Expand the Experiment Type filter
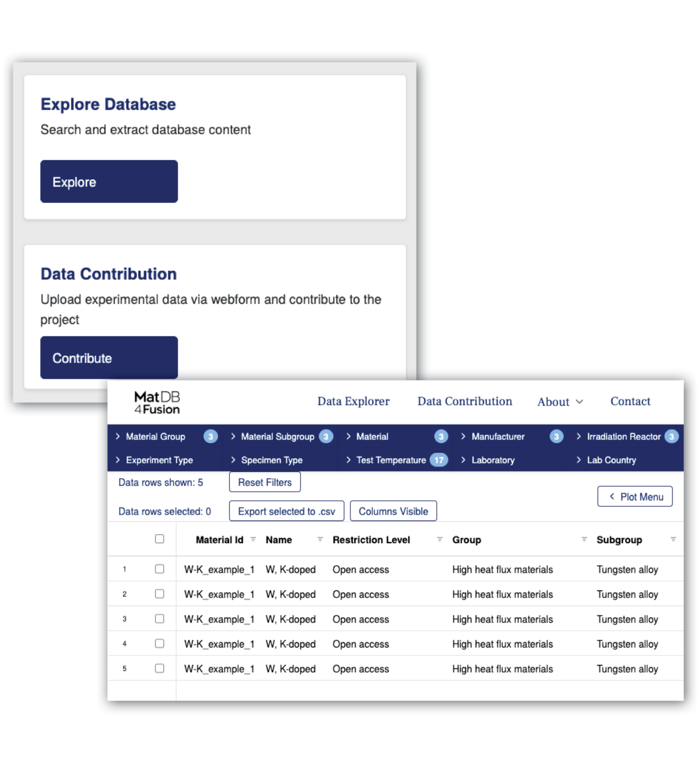The width and height of the screenshot is (700, 772). 159,460
